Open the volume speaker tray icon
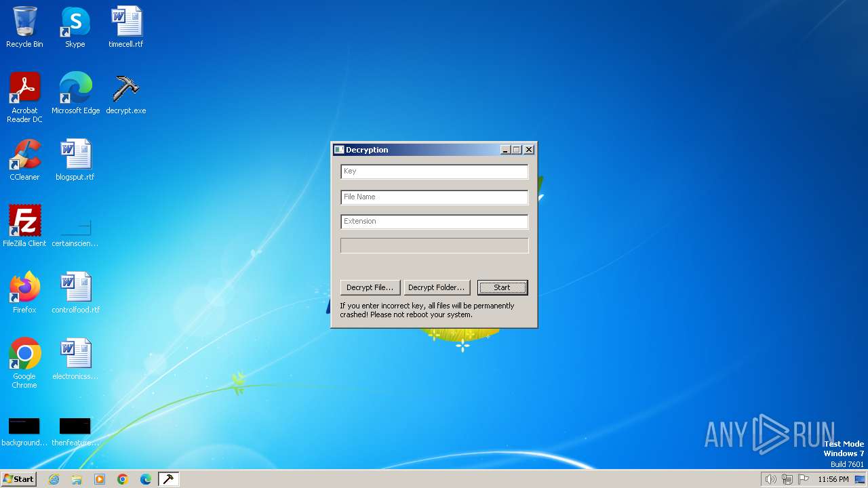Viewport: 868px width, 488px height. [770, 479]
